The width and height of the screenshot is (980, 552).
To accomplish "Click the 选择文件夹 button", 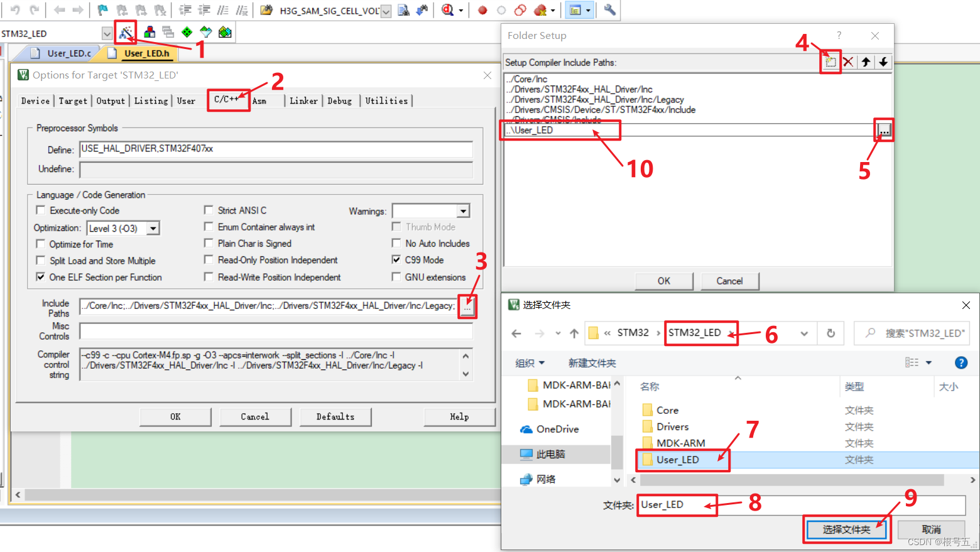I will point(847,529).
